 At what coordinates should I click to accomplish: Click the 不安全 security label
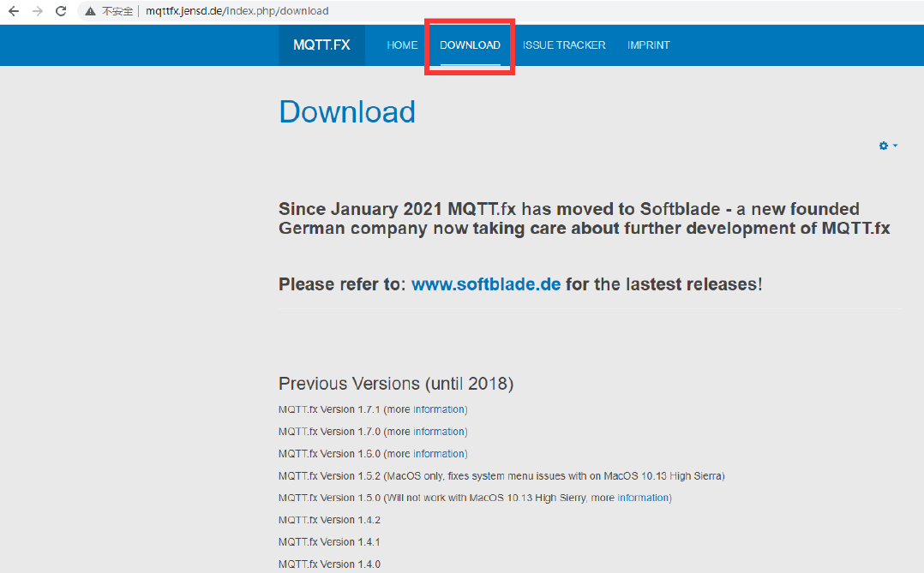pos(117,11)
